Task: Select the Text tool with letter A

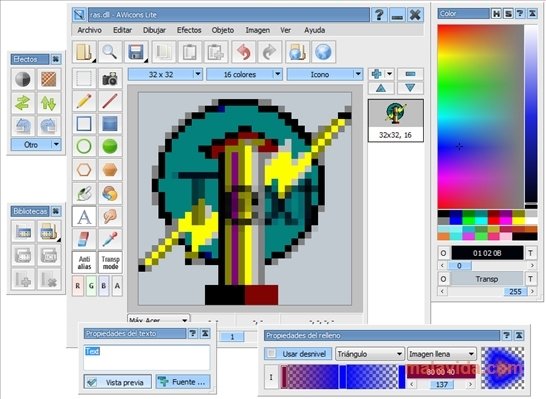Action: pyautogui.click(x=84, y=217)
